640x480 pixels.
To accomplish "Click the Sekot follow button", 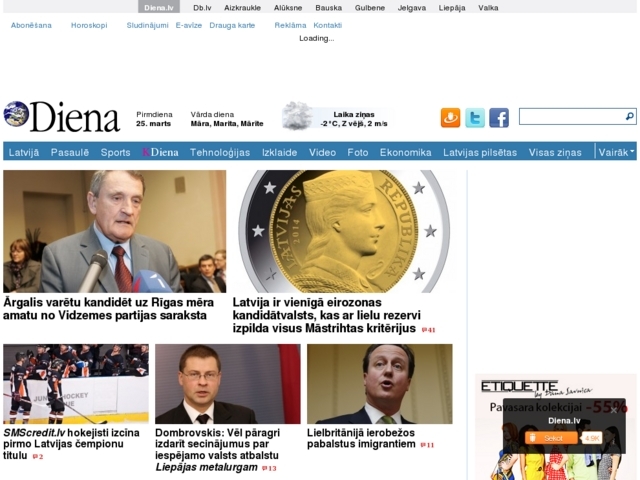I will [x=551, y=438].
